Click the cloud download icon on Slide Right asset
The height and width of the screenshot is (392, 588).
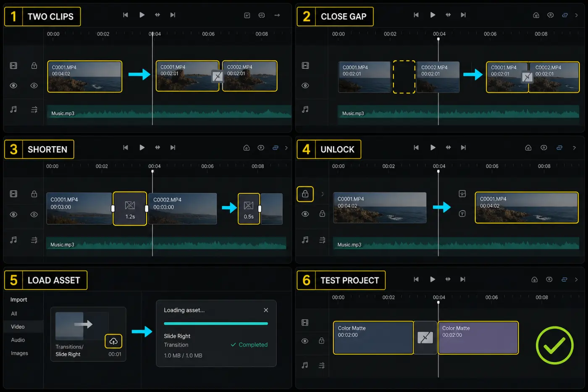113,341
